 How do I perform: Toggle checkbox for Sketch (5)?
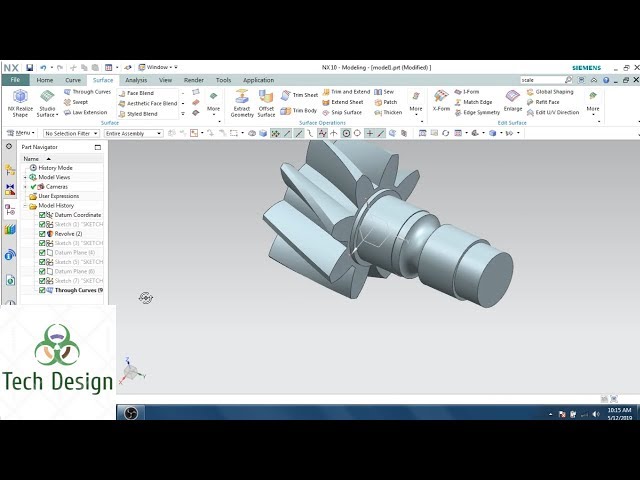[x=42, y=262]
